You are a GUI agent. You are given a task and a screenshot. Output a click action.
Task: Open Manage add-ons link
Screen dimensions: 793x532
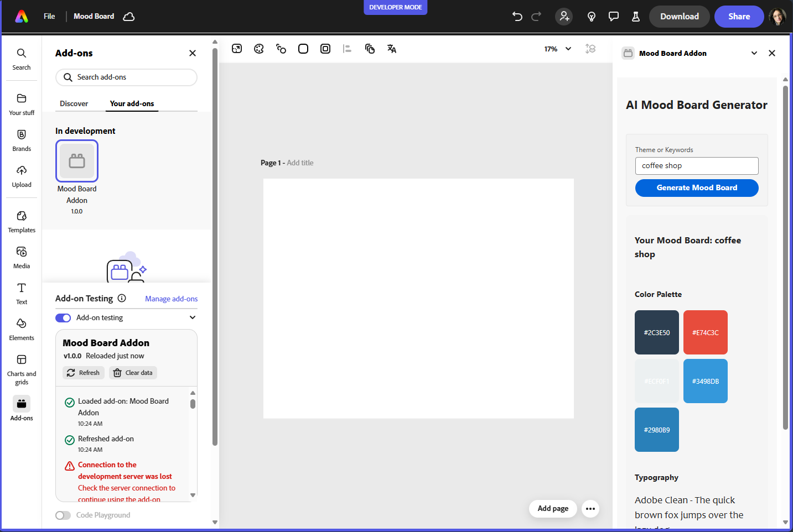point(172,299)
